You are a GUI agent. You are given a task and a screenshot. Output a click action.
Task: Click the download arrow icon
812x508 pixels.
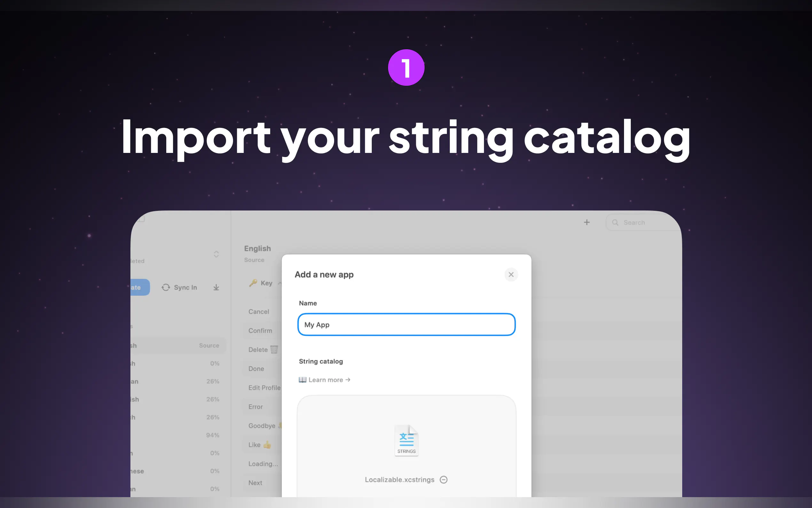coord(216,287)
